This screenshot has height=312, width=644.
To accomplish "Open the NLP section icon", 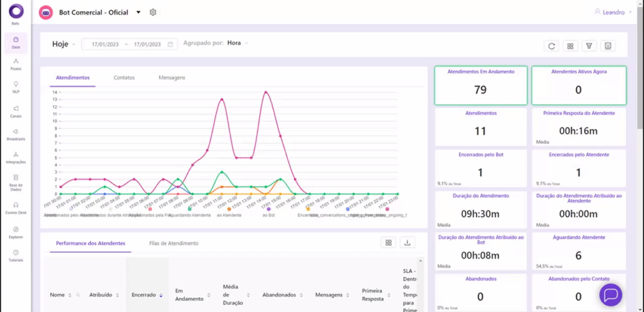I will (15, 86).
